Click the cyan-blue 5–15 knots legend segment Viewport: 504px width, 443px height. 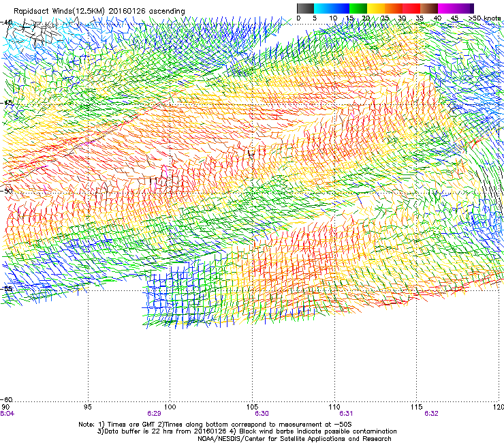tap(332, 8)
